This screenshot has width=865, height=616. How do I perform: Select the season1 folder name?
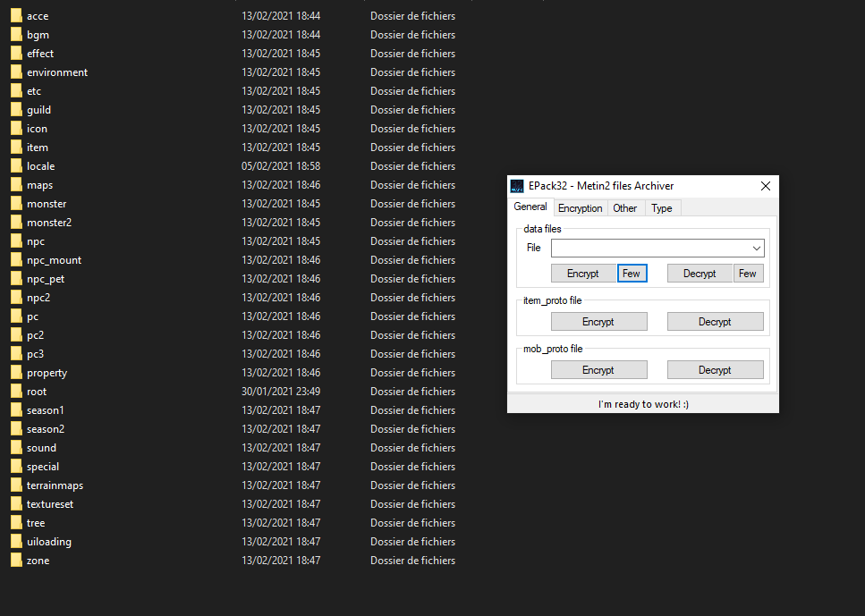[x=46, y=410]
